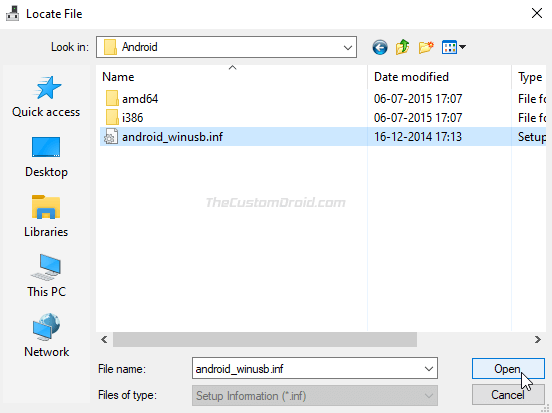552x413 pixels.
Task: Select Network in the places bar
Action: pyautogui.click(x=46, y=336)
